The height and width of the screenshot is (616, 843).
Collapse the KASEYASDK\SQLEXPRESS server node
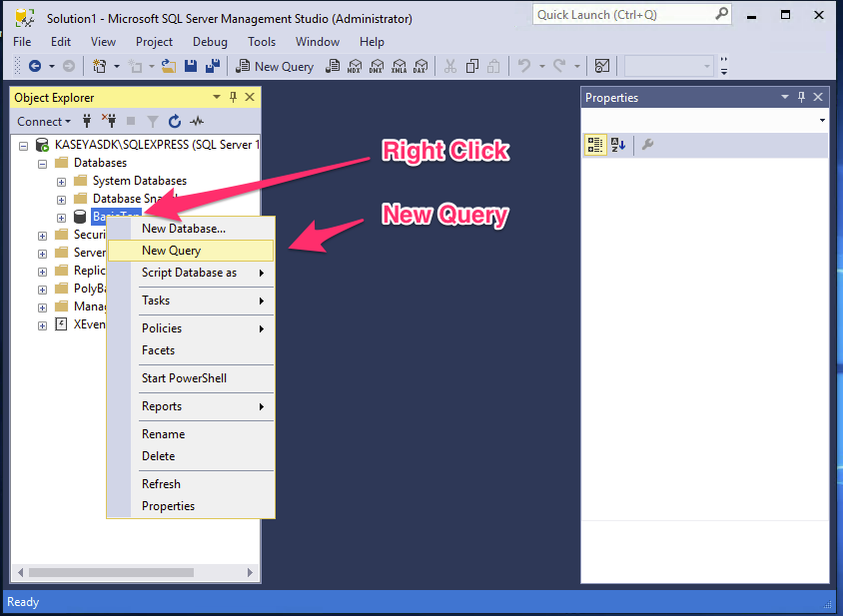[x=23, y=146]
